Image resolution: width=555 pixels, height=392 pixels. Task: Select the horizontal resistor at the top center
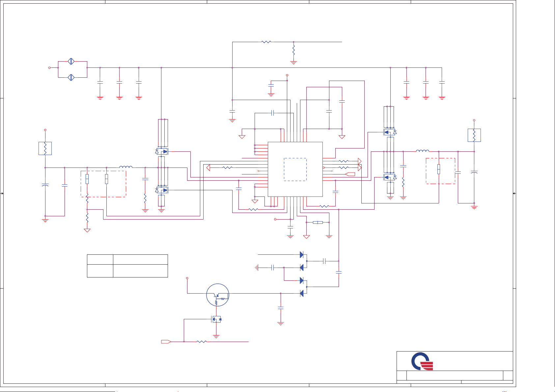pyautogui.click(x=266, y=42)
